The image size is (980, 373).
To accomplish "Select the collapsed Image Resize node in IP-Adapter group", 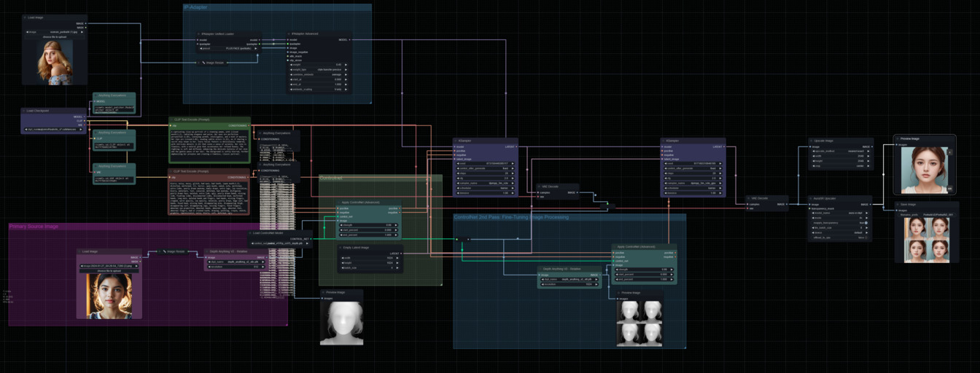I will tap(211, 63).
